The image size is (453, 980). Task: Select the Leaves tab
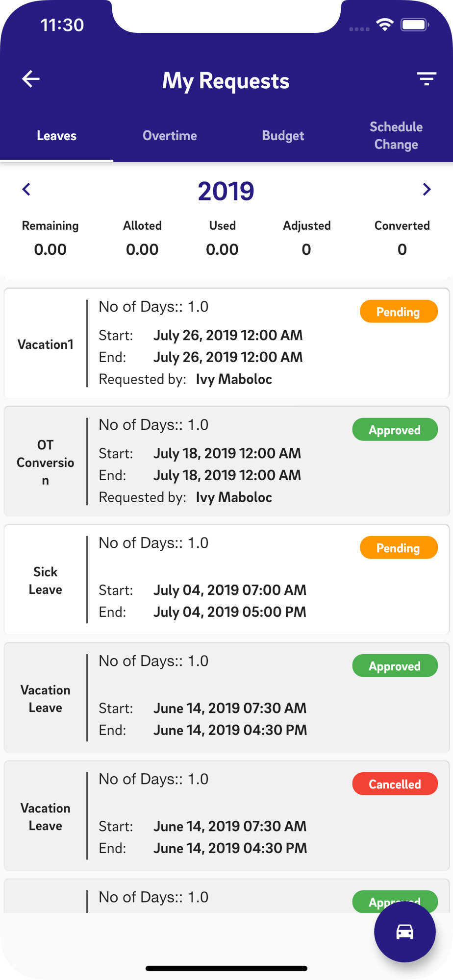point(56,136)
